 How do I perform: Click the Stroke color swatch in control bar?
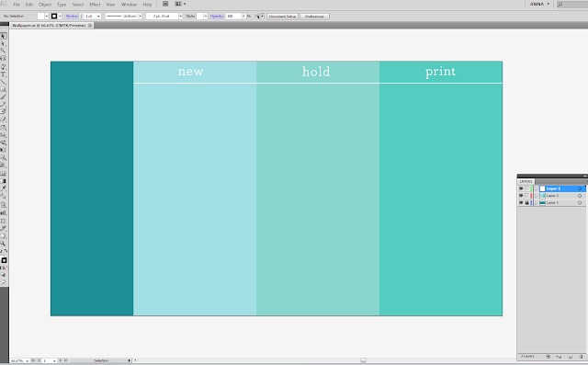(54, 17)
